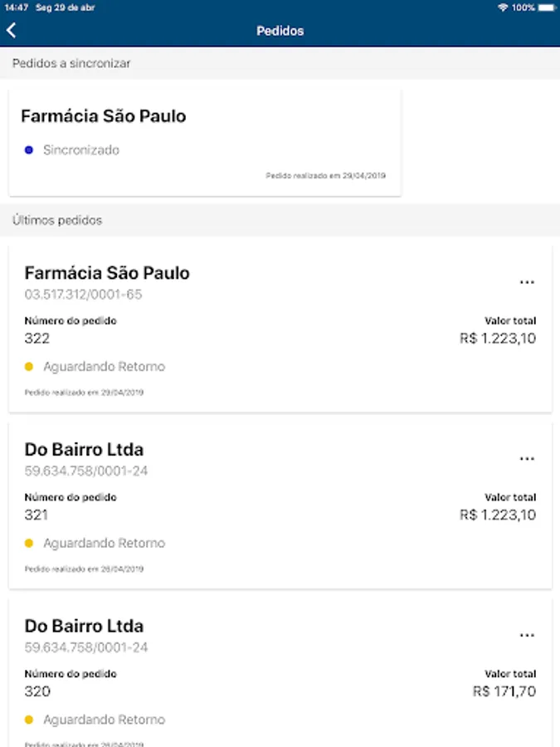Open options menu for order 321
560x747 pixels.
527,459
